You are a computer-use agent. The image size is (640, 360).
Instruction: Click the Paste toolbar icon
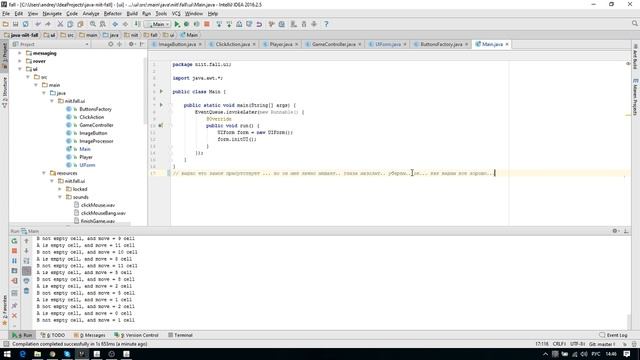[80, 24]
